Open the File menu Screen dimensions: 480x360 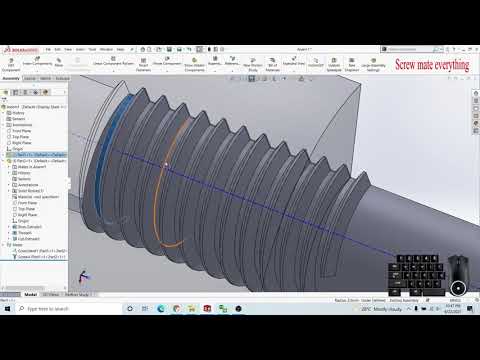click(x=48, y=49)
